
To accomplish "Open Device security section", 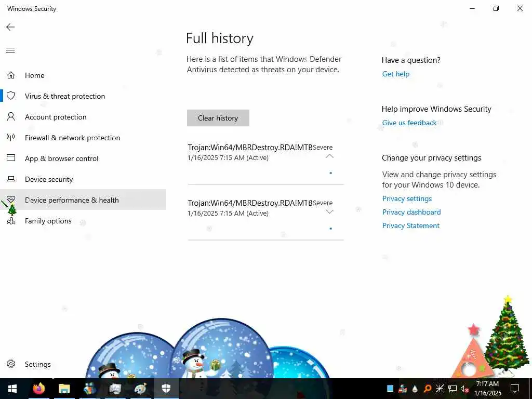I will (x=49, y=179).
